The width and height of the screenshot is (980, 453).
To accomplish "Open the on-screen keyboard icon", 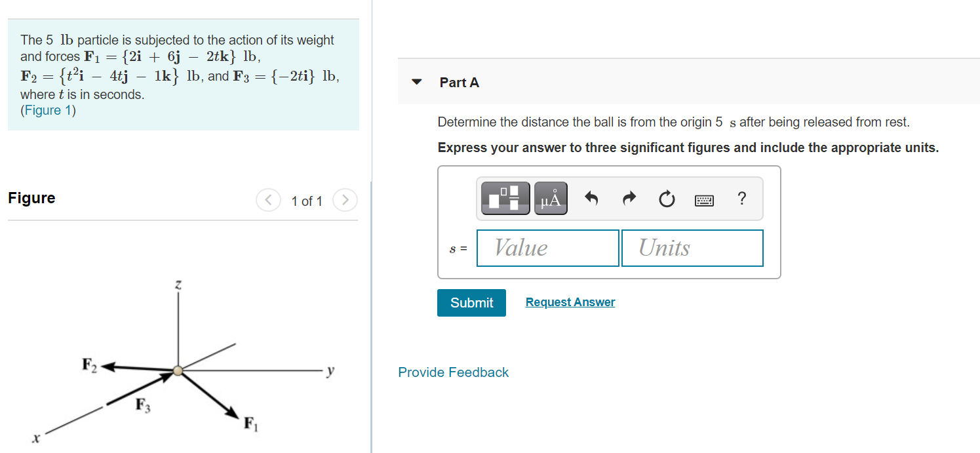I will pyautogui.click(x=703, y=199).
